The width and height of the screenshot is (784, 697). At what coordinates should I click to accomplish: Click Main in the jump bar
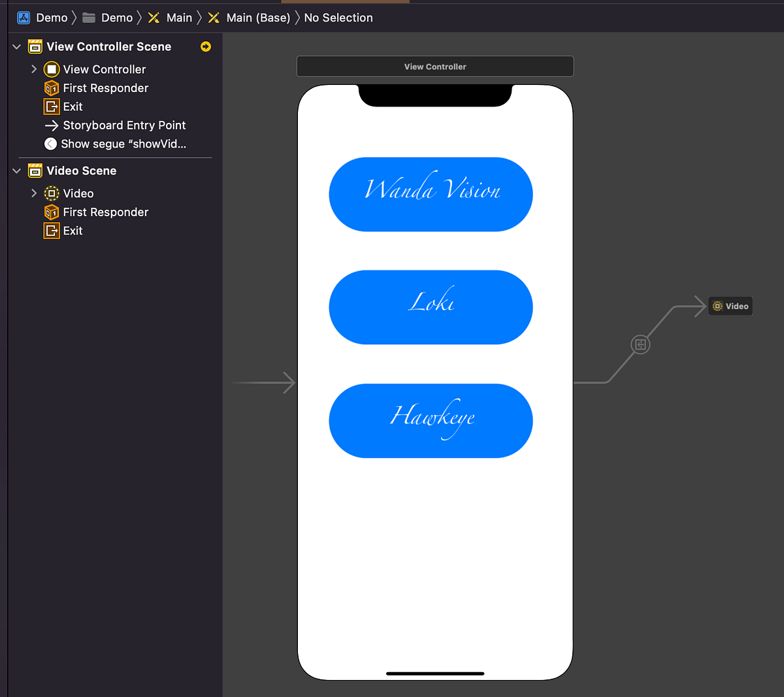click(x=180, y=17)
